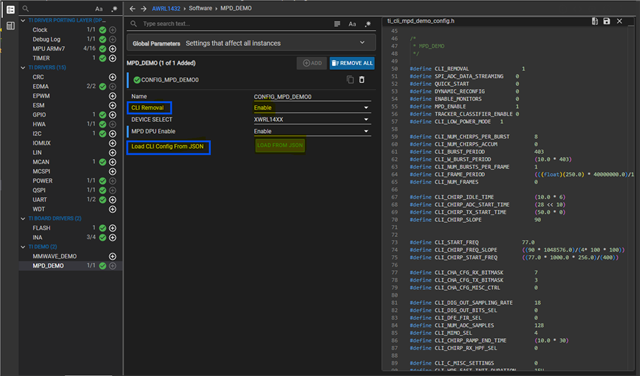Click the CLI_START_FREQ define line

(x=473, y=243)
